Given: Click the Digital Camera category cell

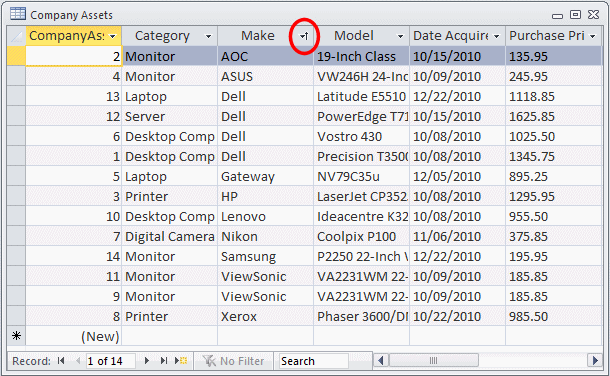Looking at the screenshot, I should 170,236.
